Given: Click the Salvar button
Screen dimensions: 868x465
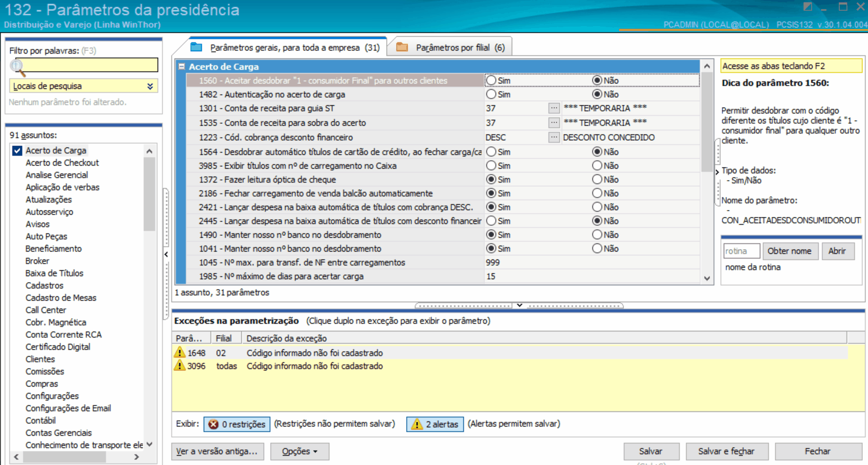Looking at the screenshot, I should (x=651, y=451).
